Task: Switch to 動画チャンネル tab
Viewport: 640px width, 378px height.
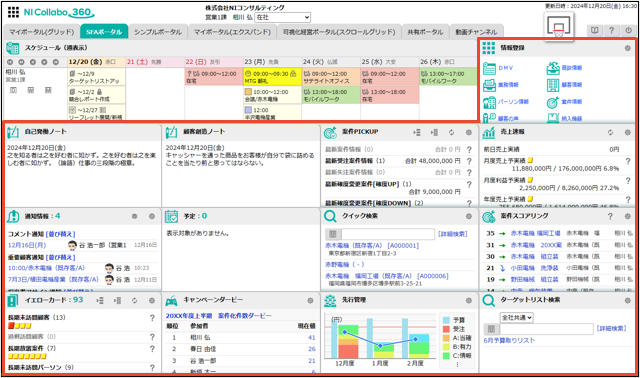Action: [x=476, y=32]
